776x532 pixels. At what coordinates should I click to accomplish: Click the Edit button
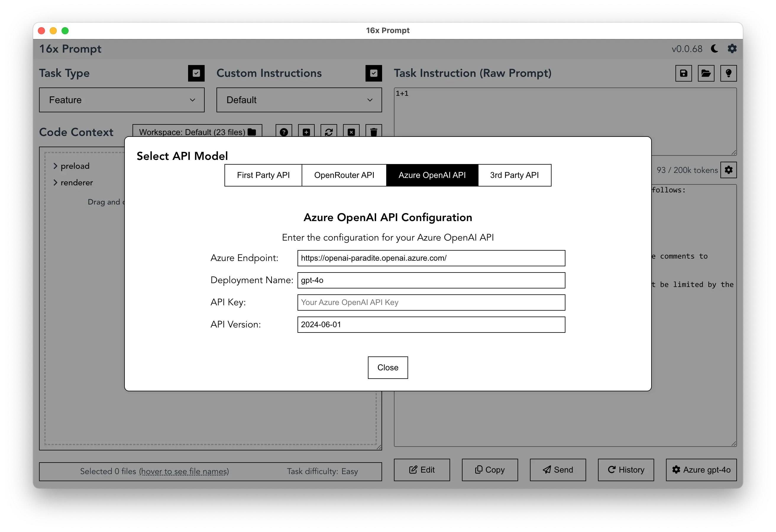(x=422, y=470)
